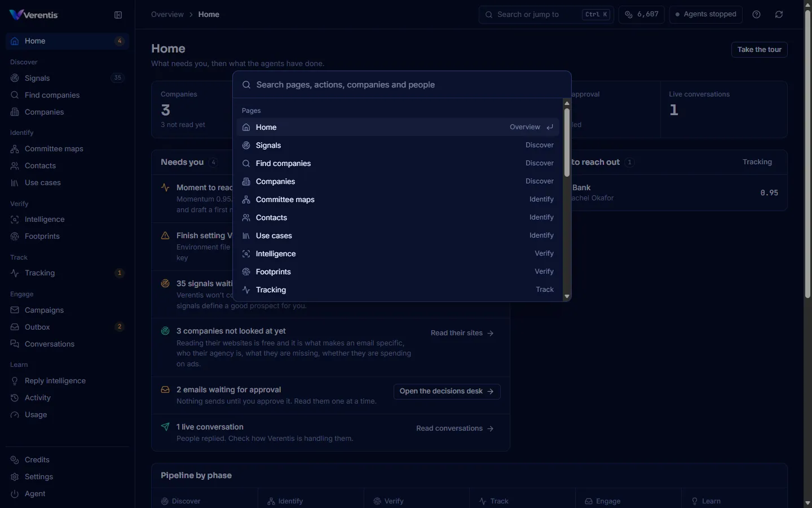Select Signals in the command palette
The height and width of the screenshot is (508, 812).
pos(398,145)
